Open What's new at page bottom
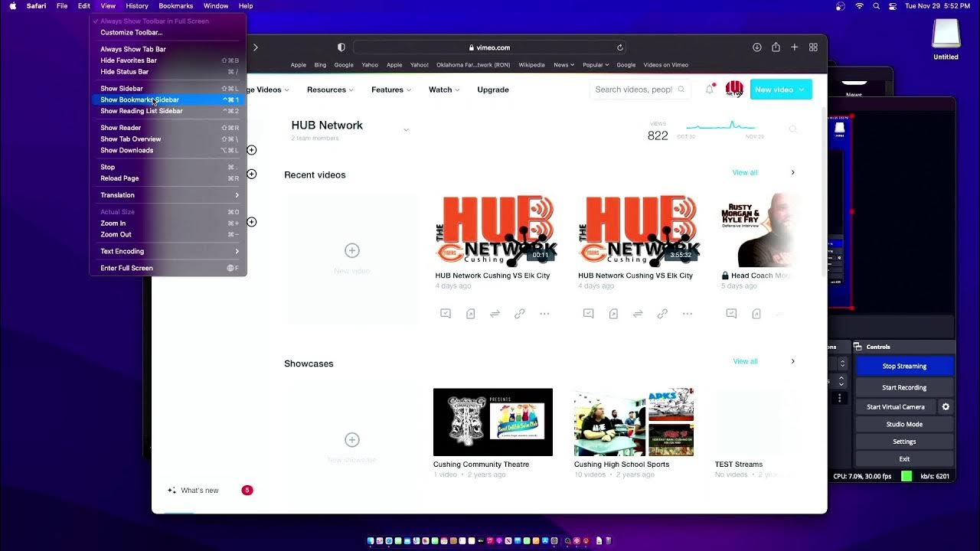Screen dimensions: 980x551 200,491
